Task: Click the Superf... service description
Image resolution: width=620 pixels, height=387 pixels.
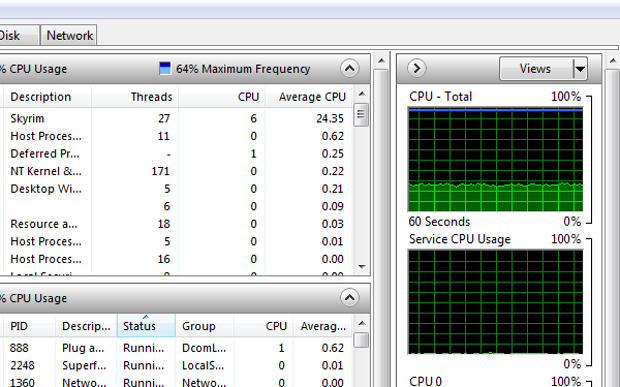Action: 84,365
